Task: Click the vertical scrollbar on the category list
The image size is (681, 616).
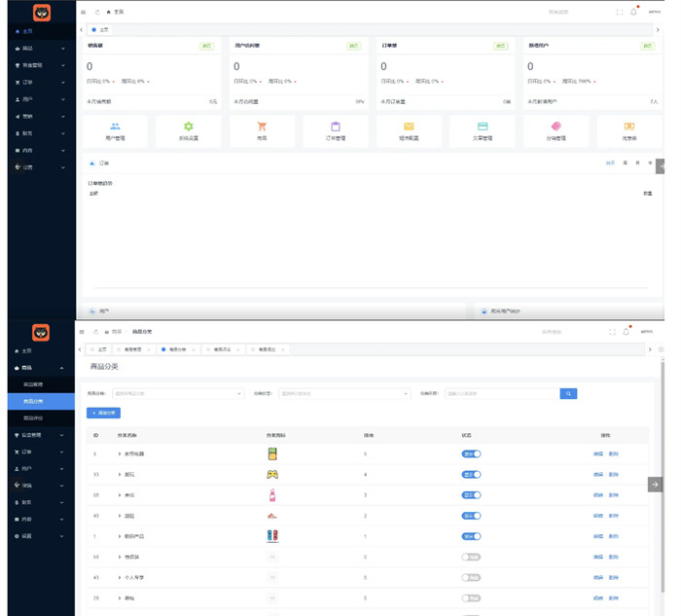Action: click(x=663, y=438)
